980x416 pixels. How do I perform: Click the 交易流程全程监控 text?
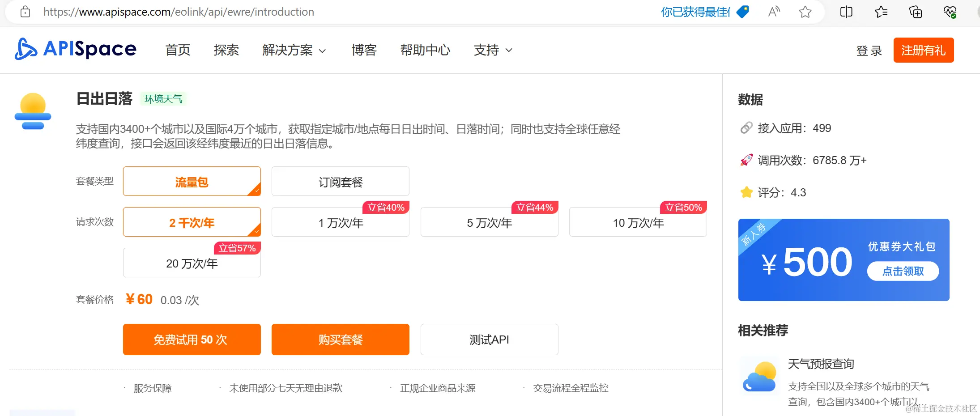tap(571, 388)
